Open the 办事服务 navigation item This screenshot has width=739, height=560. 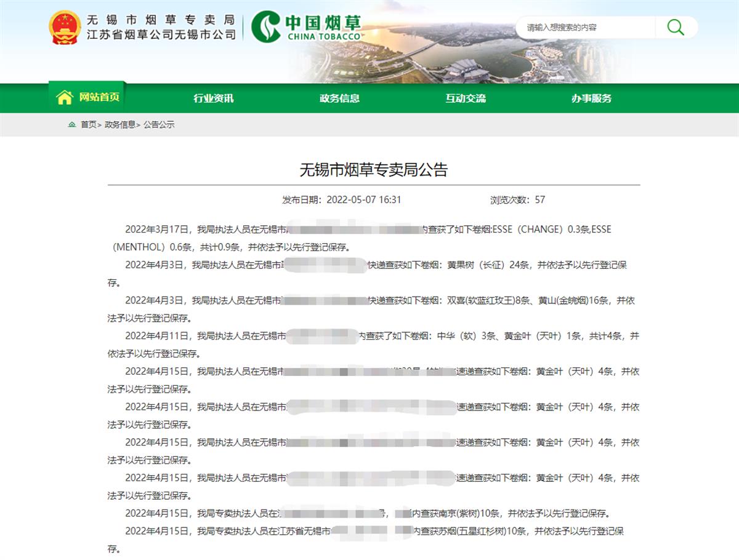591,98
